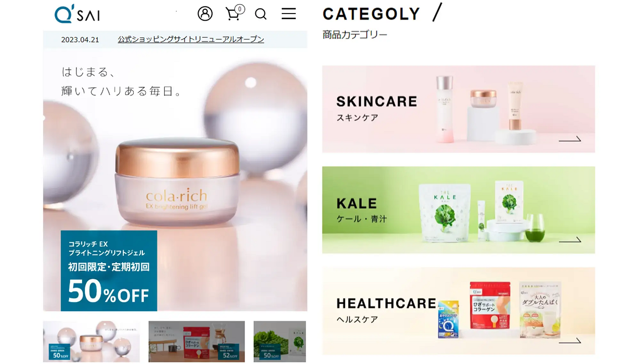
Task: Open the HEALTHCARE category banner
Action: click(x=459, y=311)
